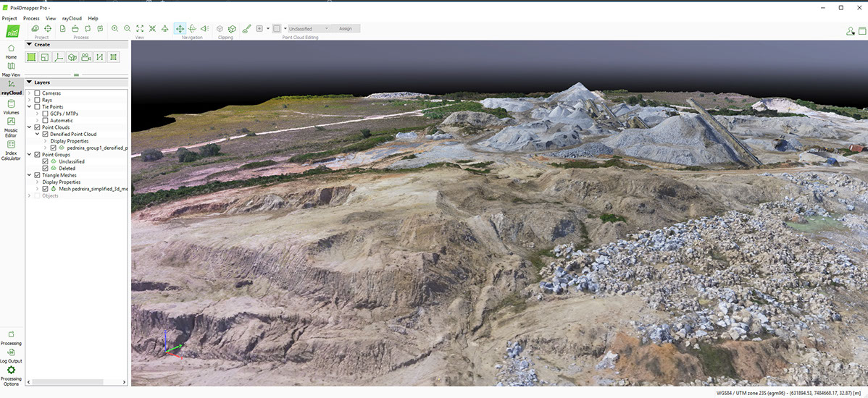Collapse the Point Clouds tree node
The height and width of the screenshot is (398, 868).
[29, 127]
